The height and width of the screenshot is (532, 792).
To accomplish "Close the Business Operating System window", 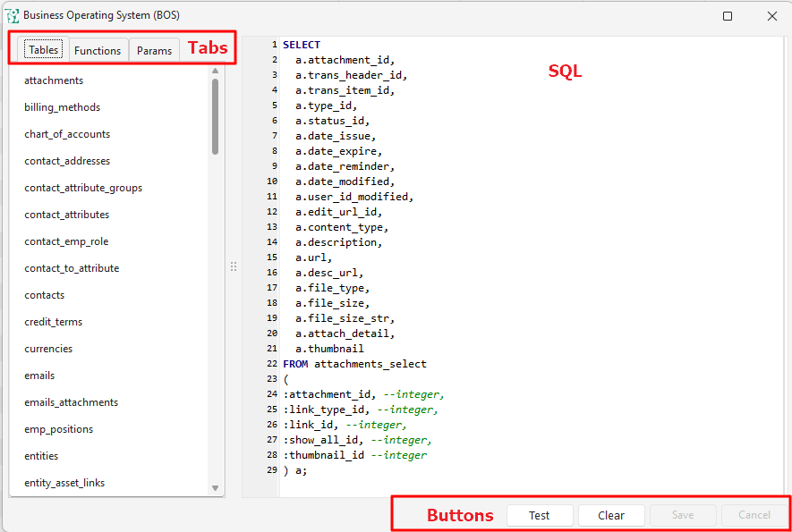I will pyautogui.click(x=771, y=15).
